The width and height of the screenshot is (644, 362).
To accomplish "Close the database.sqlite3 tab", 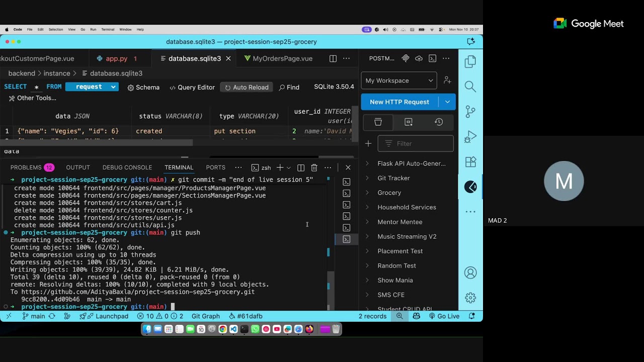I will pyautogui.click(x=228, y=58).
